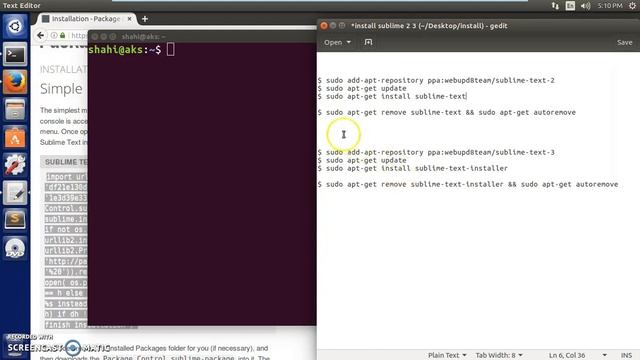640x360 pixels.
Task: Click line 'sudo apt-get install sublime-text'
Action: point(396,96)
